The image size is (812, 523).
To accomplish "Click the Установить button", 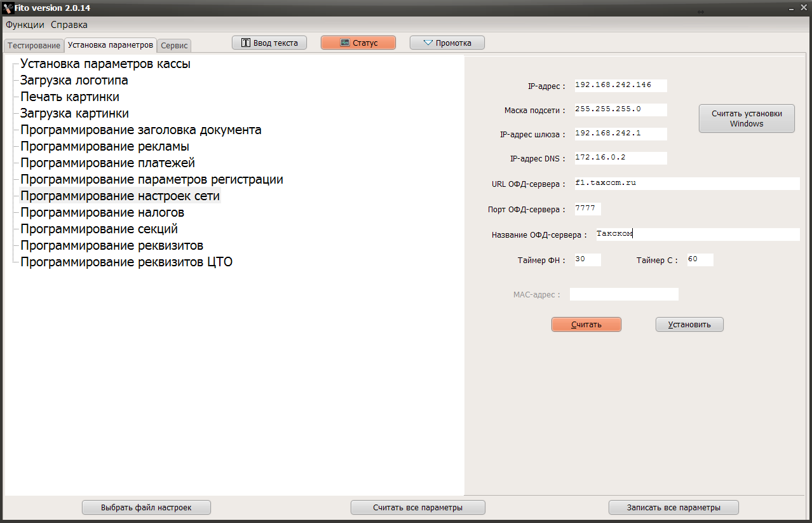I will tap(689, 324).
